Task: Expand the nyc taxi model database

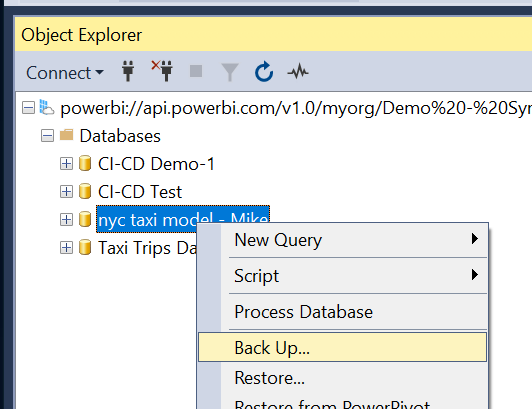Action: [x=66, y=220]
